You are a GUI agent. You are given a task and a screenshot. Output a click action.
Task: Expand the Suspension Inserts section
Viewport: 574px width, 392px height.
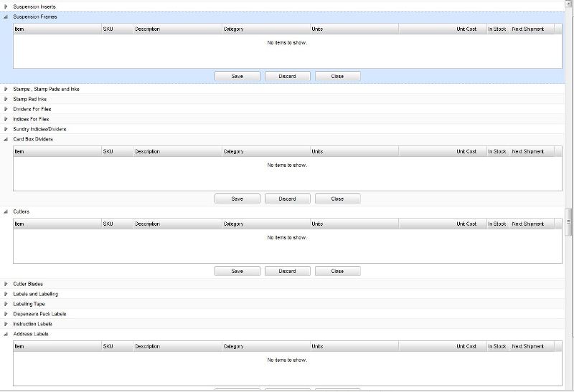6,6
